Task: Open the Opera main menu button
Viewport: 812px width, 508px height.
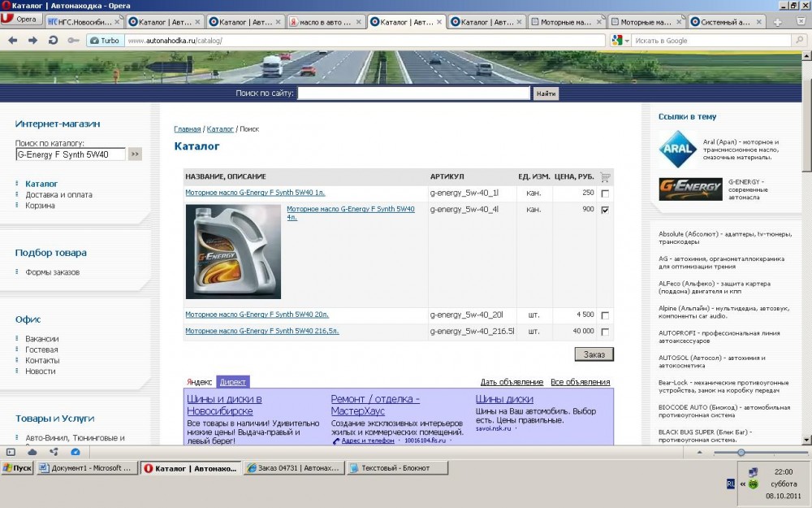Action: click(x=20, y=20)
